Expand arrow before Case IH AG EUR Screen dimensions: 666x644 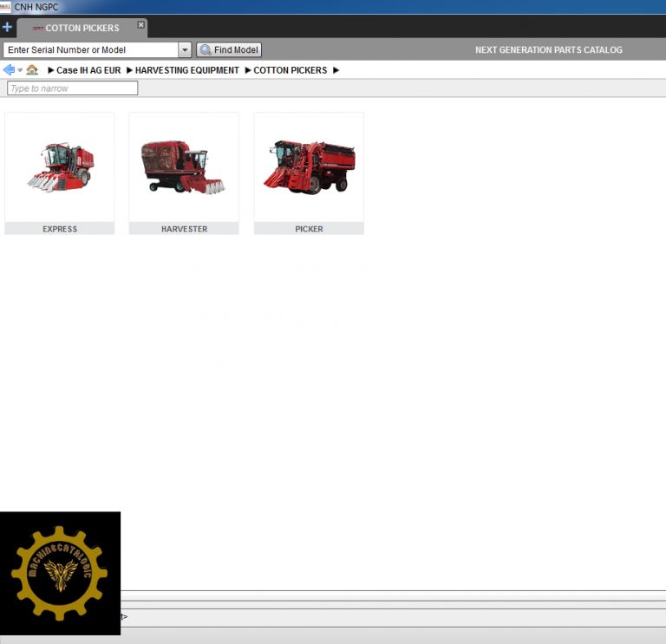(51, 70)
